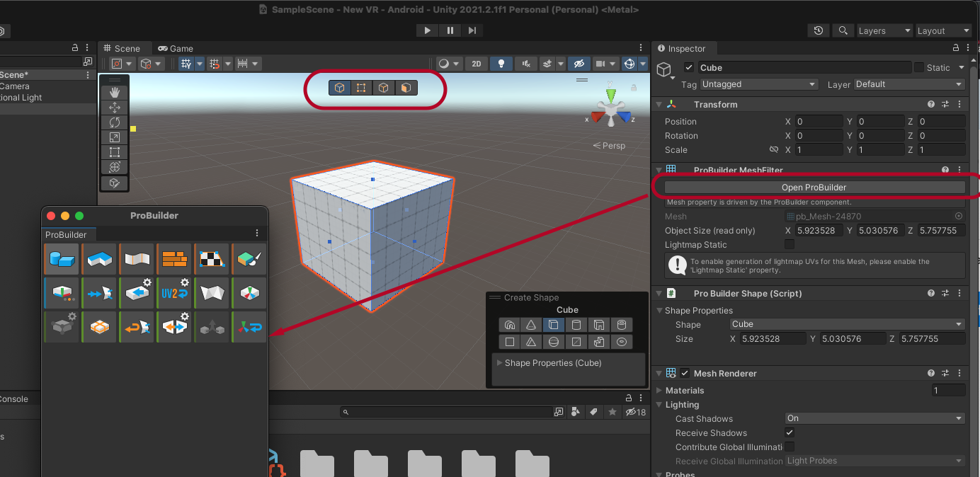980x477 pixels.
Task: Click the ProBuilderize orange grid cube icon
Action: [x=99, y=327]
